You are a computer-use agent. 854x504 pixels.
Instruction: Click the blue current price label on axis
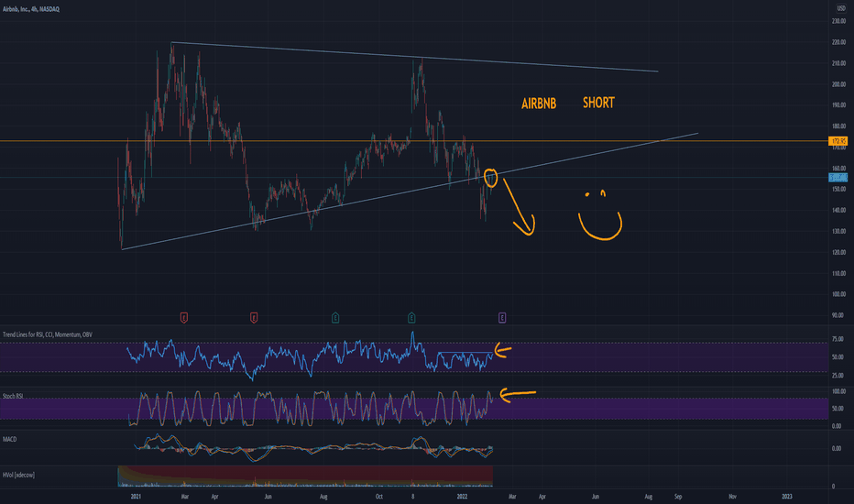click(838, 178)
